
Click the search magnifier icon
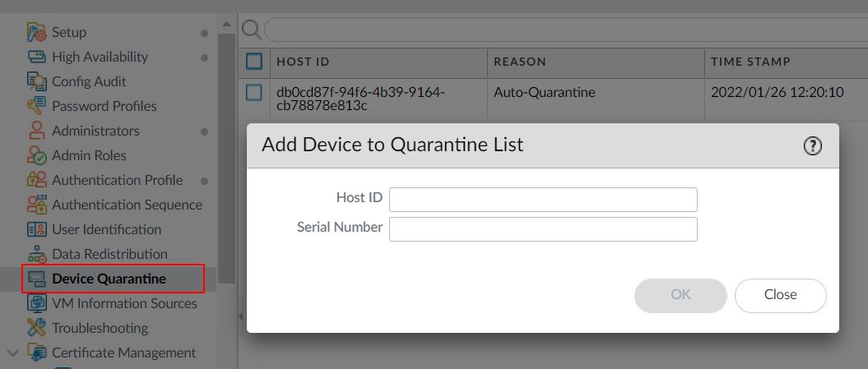[x=252, y=30]
